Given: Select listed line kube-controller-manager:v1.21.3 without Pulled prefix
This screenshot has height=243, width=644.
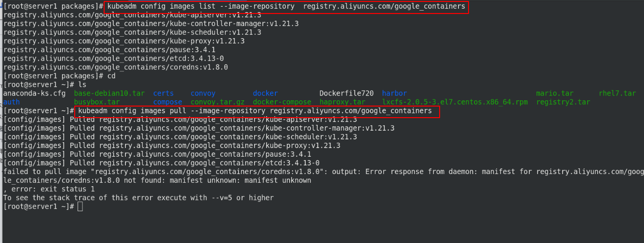Looking at the screenshot, I should (x=151, y=24).
